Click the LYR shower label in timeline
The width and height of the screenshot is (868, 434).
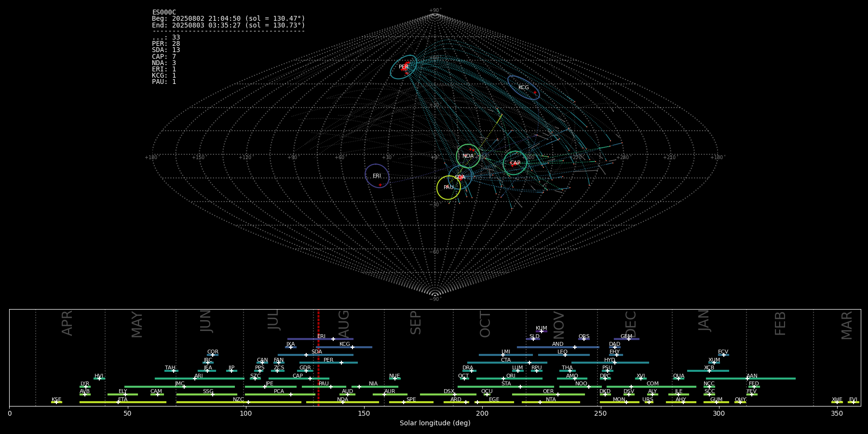(85, 384)
